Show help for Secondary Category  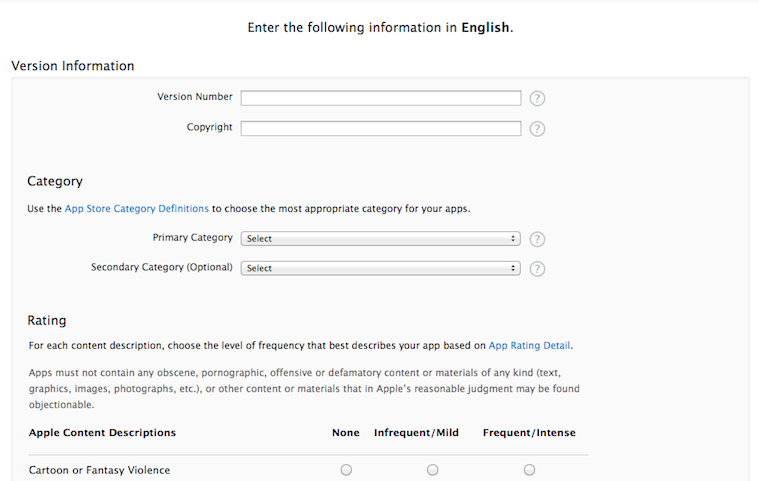pyautogui.click(x=537, y=269)
